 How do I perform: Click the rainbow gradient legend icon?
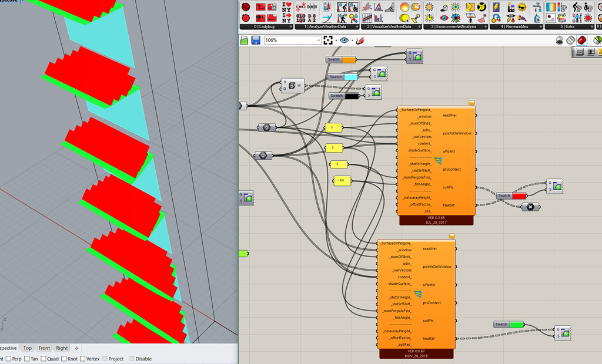[550, 7]
